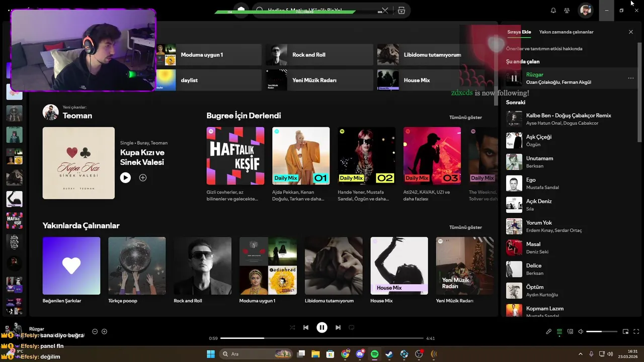The height and width of the screenshot is (362, 644).
Task: Click the taskbar Ara search box
Action: coord(257,354)
